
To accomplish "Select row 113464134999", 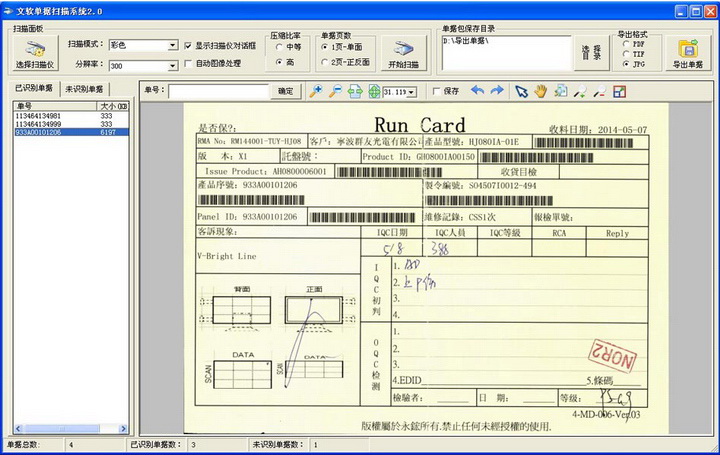I will (71, 124).
